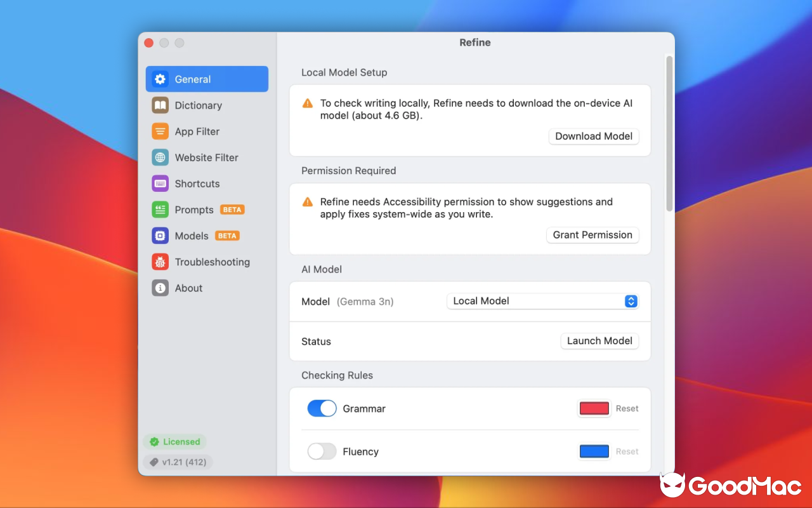
Task: Navigate to the Prompts section
Action: click(193, 209)
